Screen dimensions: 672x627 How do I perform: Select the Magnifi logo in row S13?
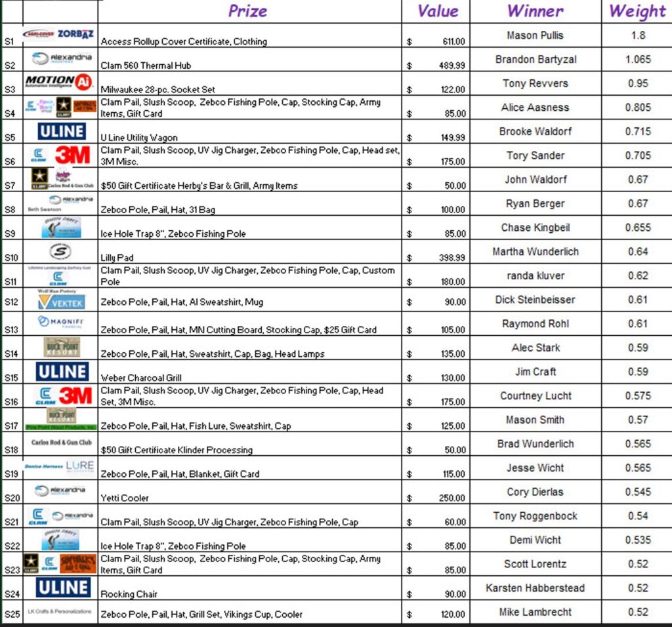60,321
